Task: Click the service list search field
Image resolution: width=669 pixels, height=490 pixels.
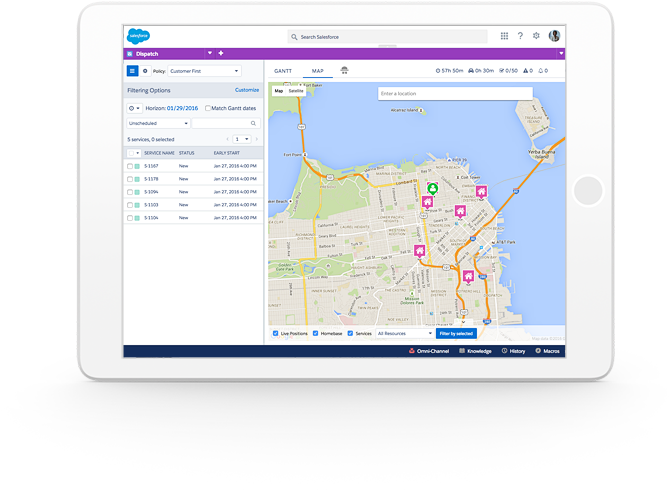Action: point(226,123)
